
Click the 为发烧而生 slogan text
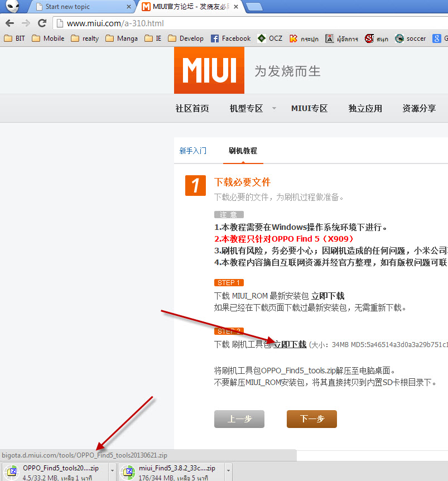(287, 71)
